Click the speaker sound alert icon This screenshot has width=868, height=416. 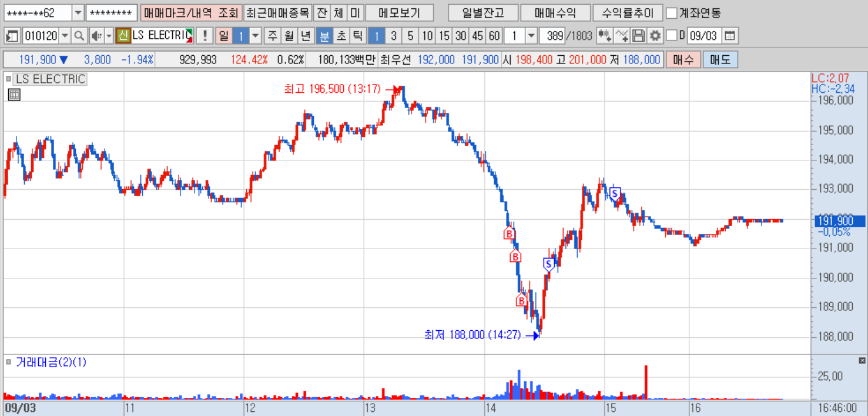click(96, 36)
